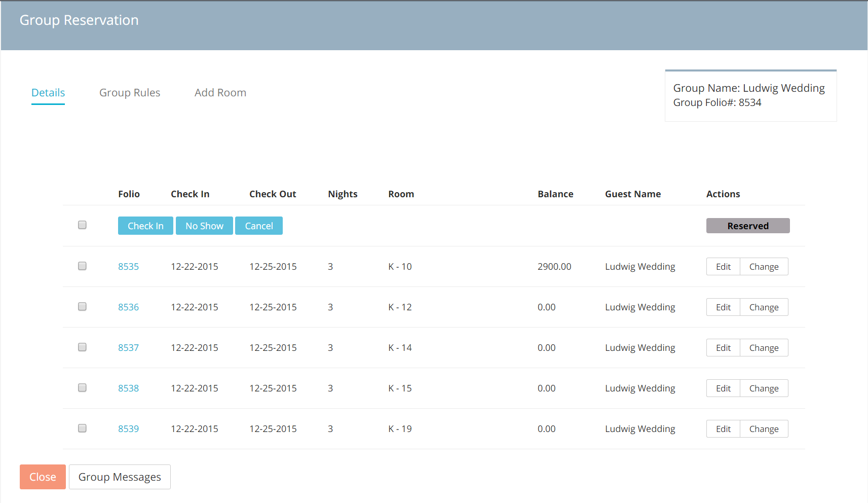Select the checkbox for folio 8539
The image size is (868, 503).
pos(82,428)
